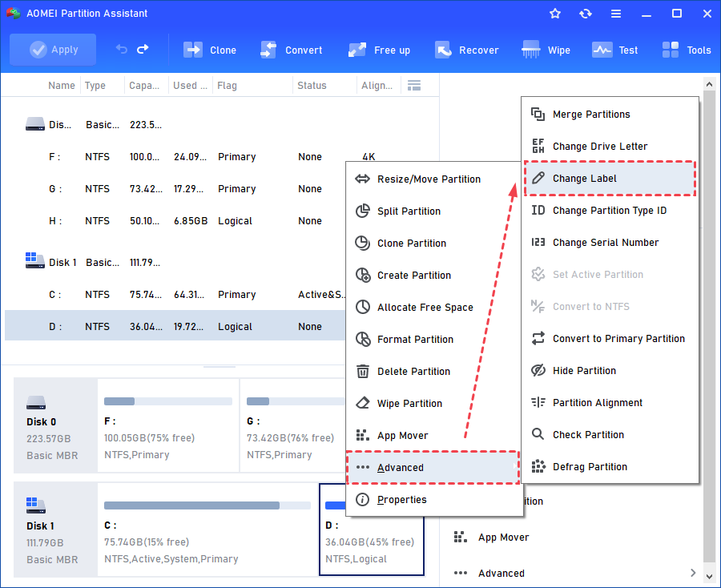Expand the Advanced submenu in context menu
Image resolution: width=721 pixels, height=588 pixels.
433,468
